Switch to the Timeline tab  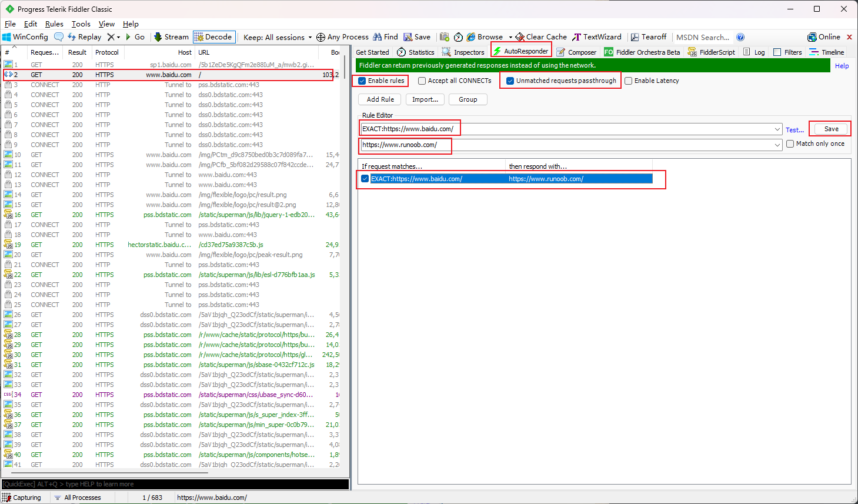click(x=827, y=52)
